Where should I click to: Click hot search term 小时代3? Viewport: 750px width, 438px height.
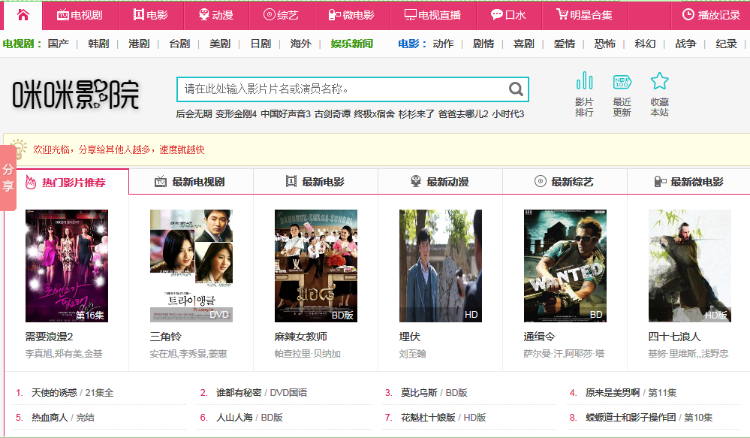coord(508,114)
